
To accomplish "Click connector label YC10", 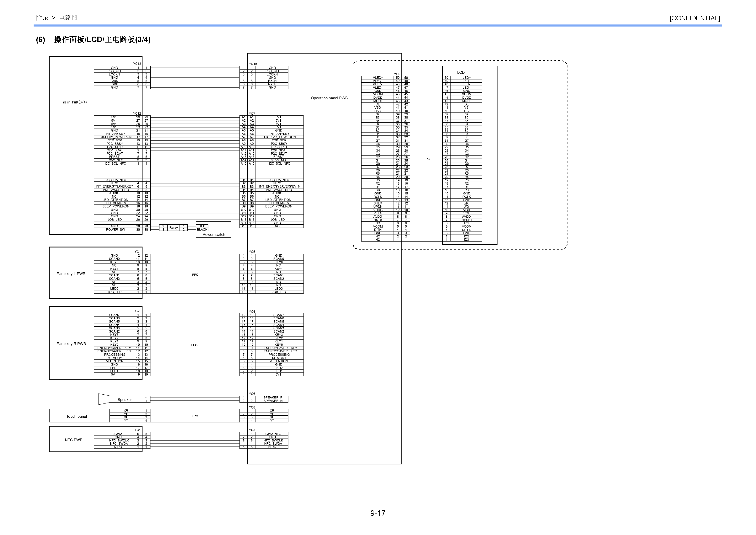I will [x=253, y=64].
